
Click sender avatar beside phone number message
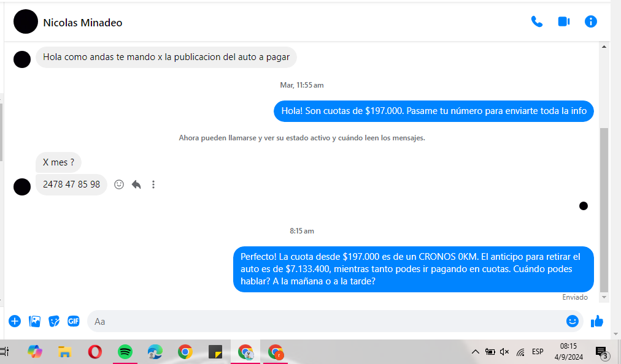pyautogui.click(x=22, y=187)
